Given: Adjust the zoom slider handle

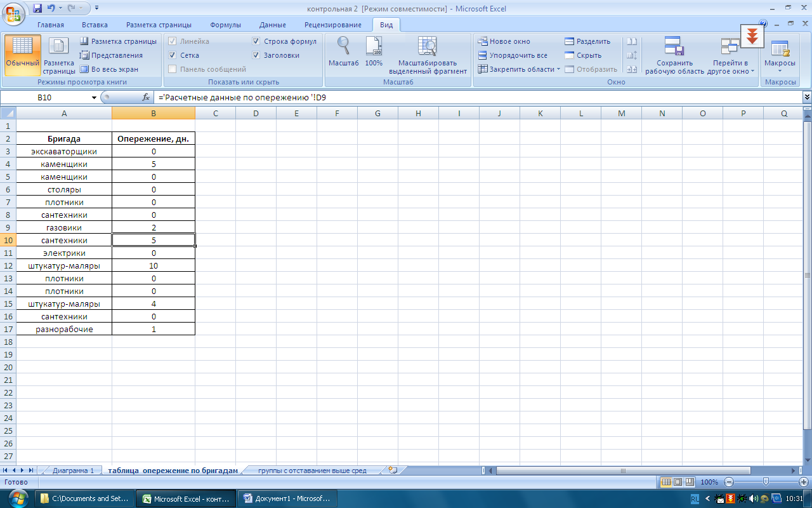Looking at the screenshot, I should pyautogui.click(x=766, y=482).
